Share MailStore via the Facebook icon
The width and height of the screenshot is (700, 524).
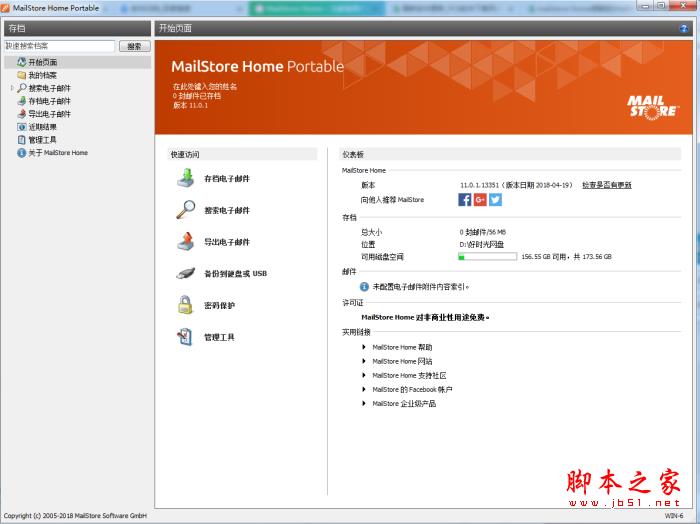(x=464, y=199)
